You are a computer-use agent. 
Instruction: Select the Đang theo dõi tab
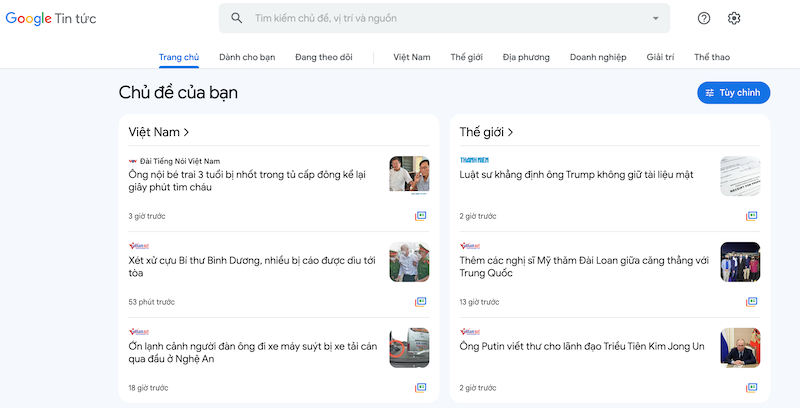point(324,57)
